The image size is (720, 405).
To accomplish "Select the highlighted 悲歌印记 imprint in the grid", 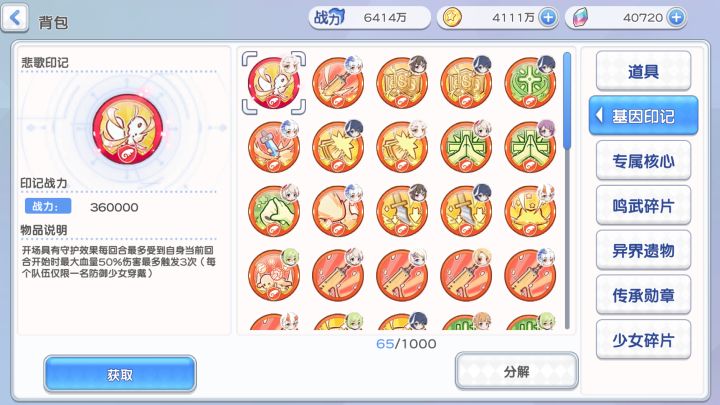I will click(274, 83).
